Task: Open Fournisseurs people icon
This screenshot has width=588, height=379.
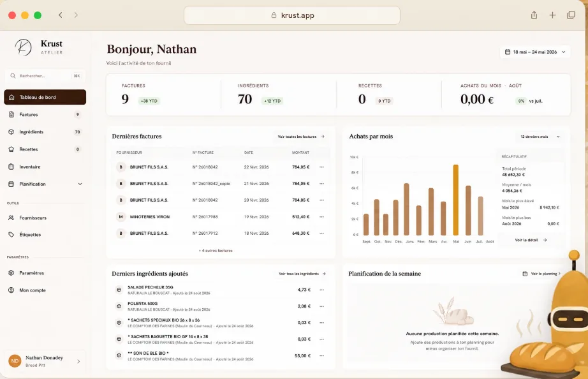Action: (11, 218)
